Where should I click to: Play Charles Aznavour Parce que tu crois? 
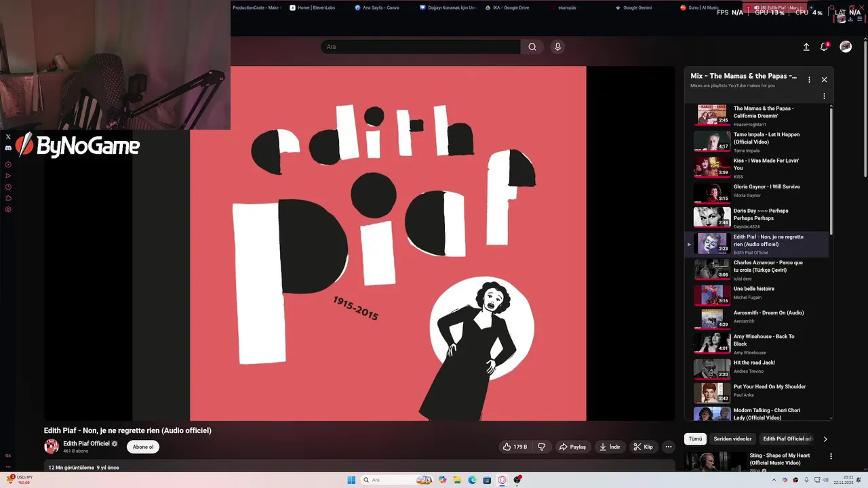756,270
